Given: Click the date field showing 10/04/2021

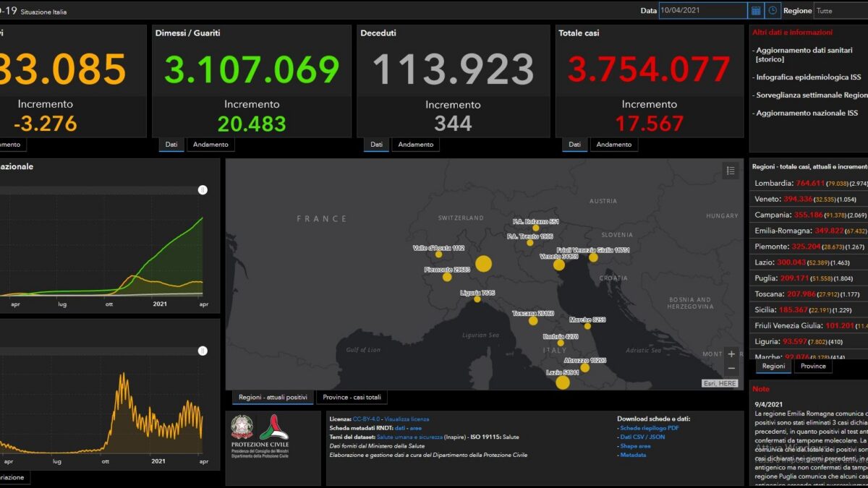Looking at the screenshot, I should pyautogui.click(x=702, y=11).
